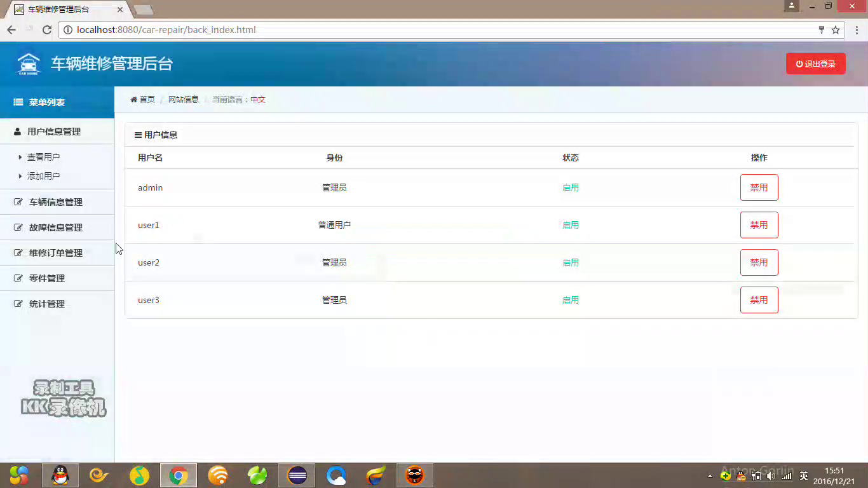
Task: Click the site info icon in address bar
Action: click(68, 30)
